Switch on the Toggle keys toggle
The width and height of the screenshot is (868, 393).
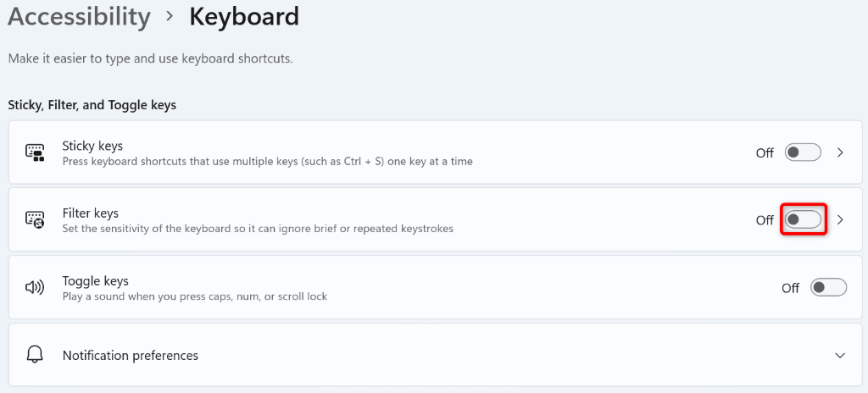pos(828,288)
